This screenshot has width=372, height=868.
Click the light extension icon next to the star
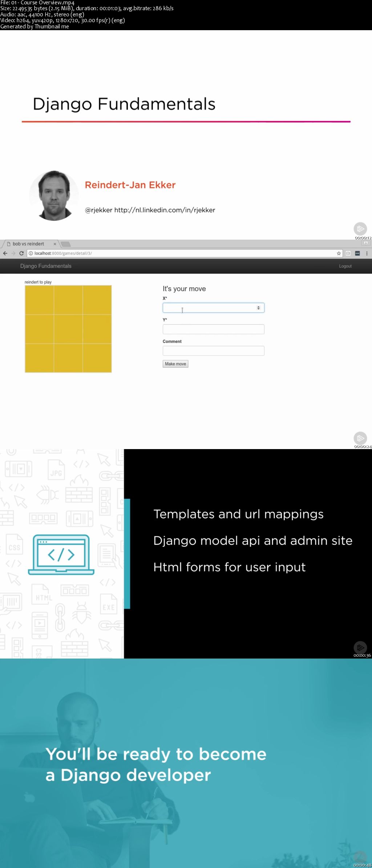tap(348, 253)
